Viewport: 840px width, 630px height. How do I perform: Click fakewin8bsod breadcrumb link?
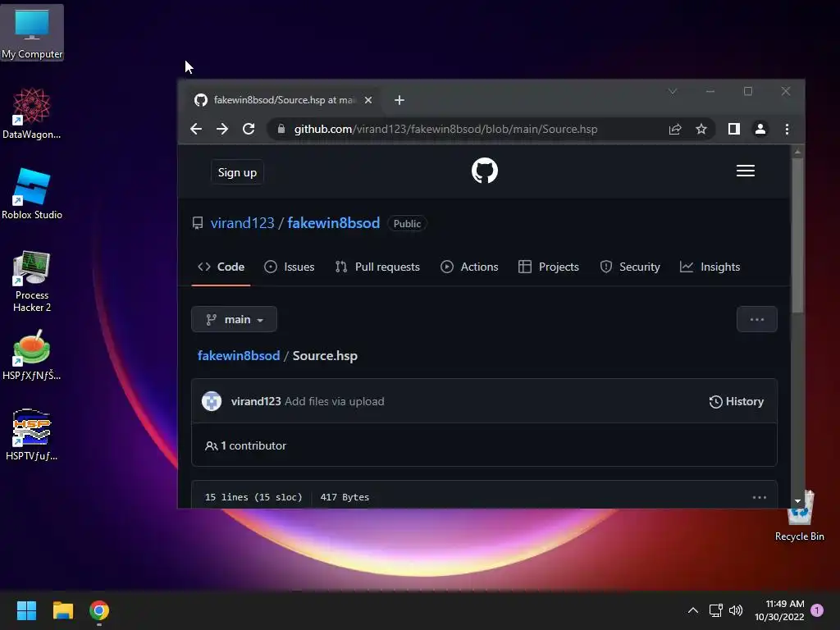239,356
